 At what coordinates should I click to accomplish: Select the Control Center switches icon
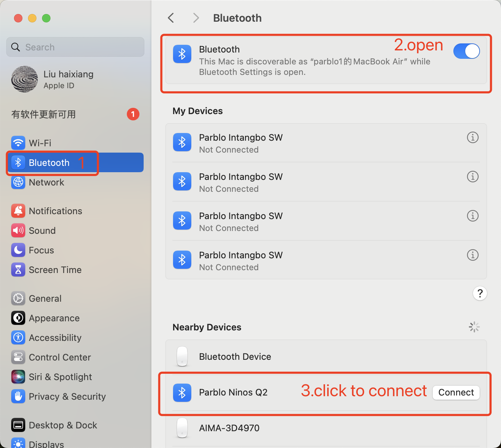(18, 357)
